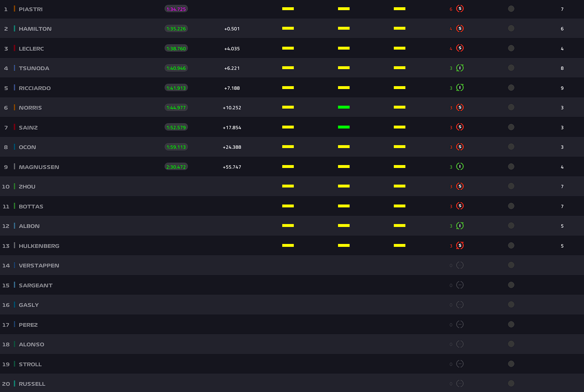Click Stroll's empty tyre icon
This screenshot has width=584, height=392.
[460, 364]
